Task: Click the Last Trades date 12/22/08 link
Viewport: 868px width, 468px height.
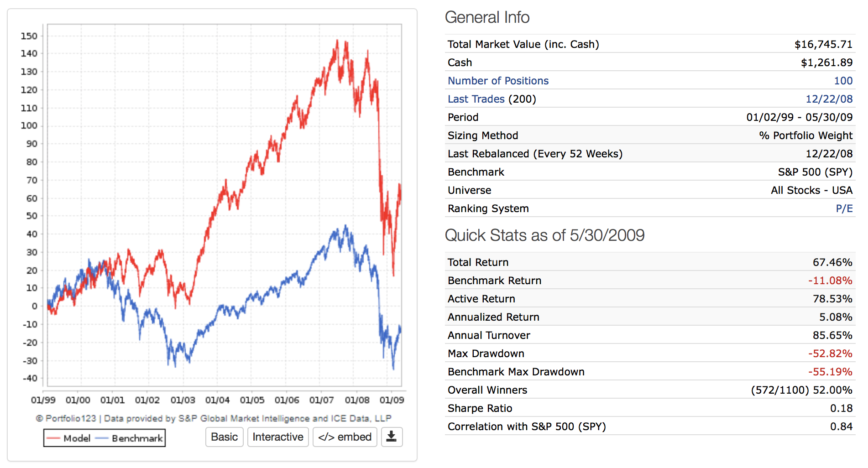Action: pyautogui.click(x=829, y=99)
